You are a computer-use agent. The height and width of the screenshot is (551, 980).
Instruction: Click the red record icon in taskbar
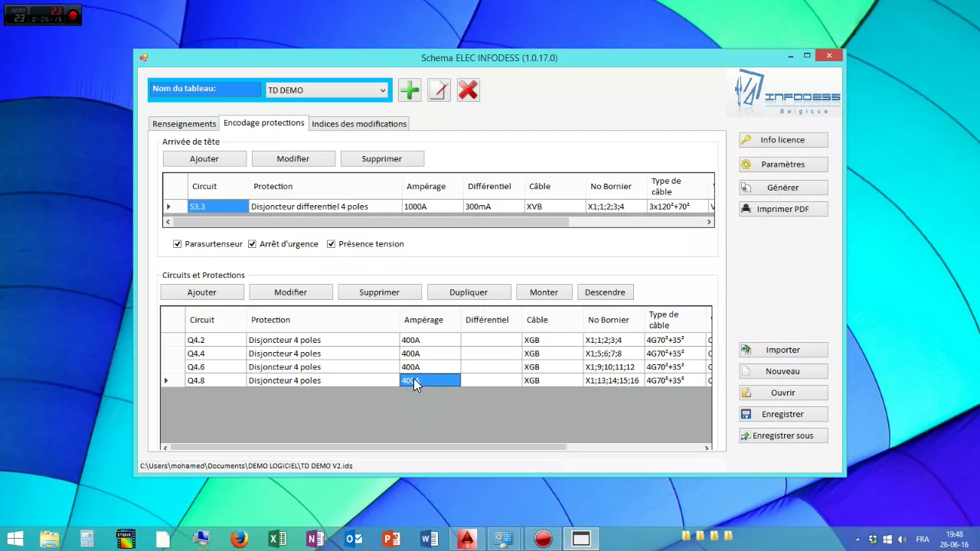543,539
